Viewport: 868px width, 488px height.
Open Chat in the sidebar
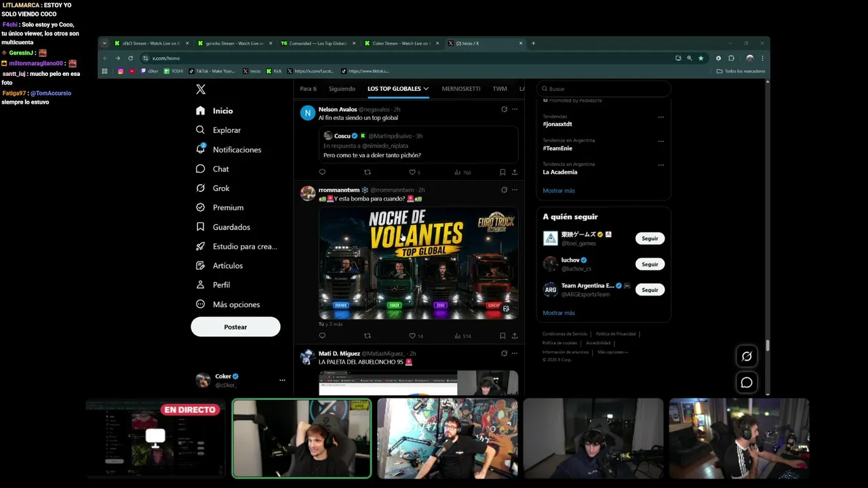click(x=212, y=169)
